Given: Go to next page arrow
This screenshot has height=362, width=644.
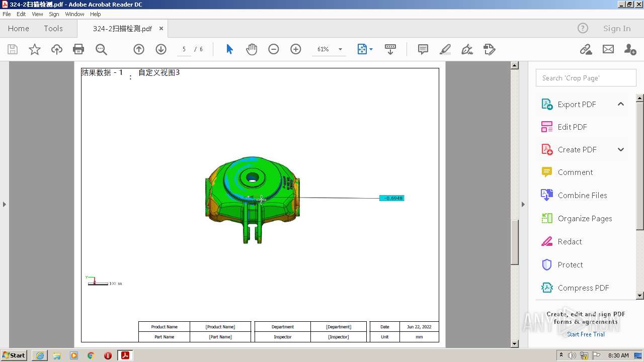Looking at the screenshot, I should tap(161, 49).
